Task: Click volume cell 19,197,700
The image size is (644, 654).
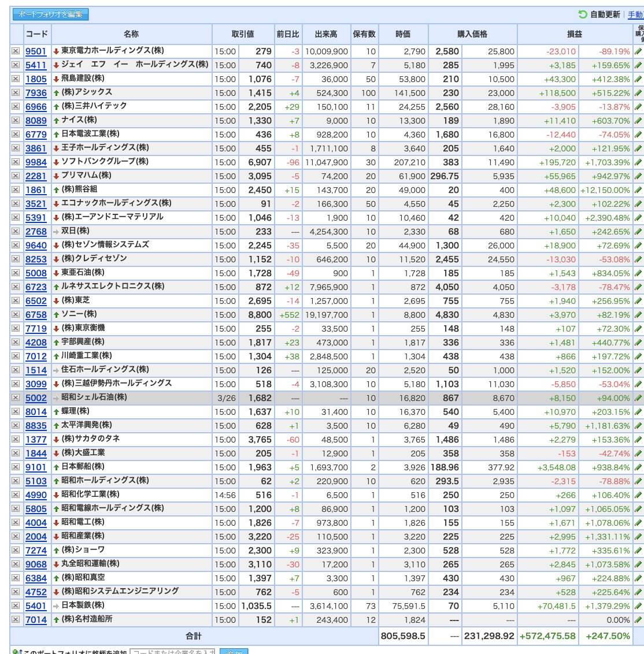Action: point(327,315)
